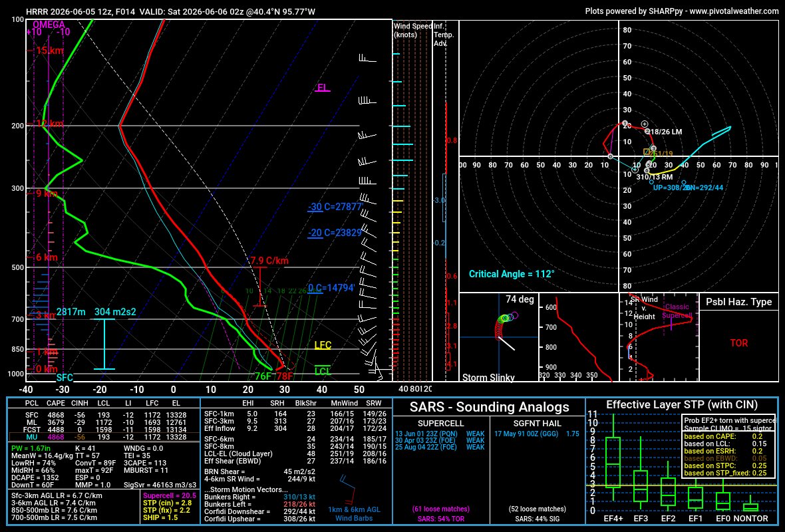Viewport: 785px width, 532px height.
Task: Click the 'Wind Speed (knots)' panel title
Action: click(x=412, y=30)
